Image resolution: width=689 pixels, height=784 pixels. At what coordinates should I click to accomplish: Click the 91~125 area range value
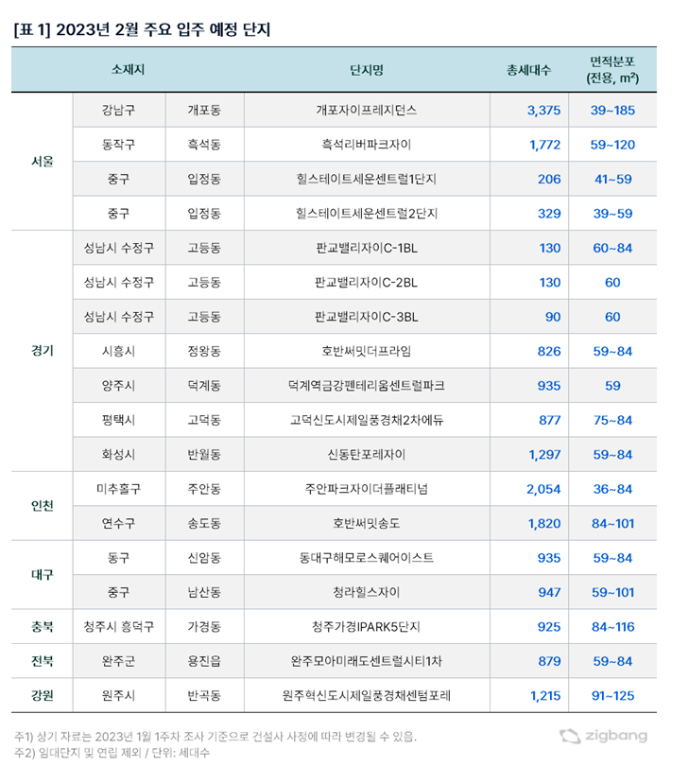611,696
